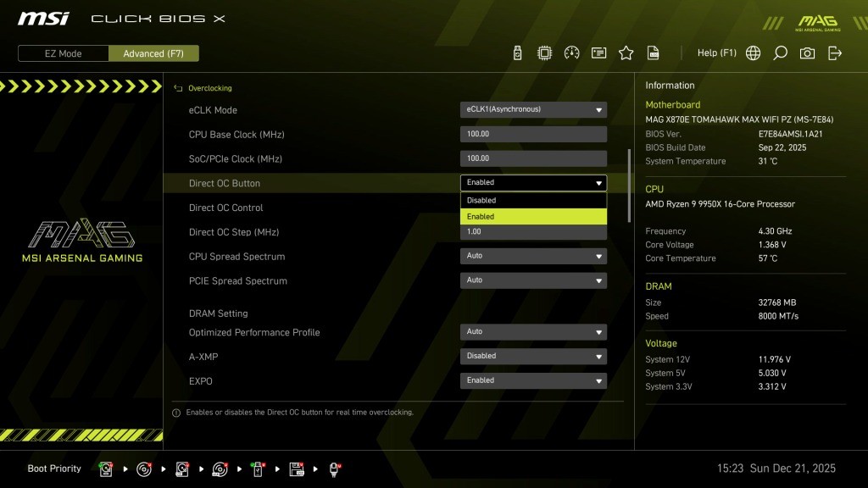The height and width of the screenshot is (488, 868).
Task: Take a screenshot with the camera icon
Action: [807, 53]
